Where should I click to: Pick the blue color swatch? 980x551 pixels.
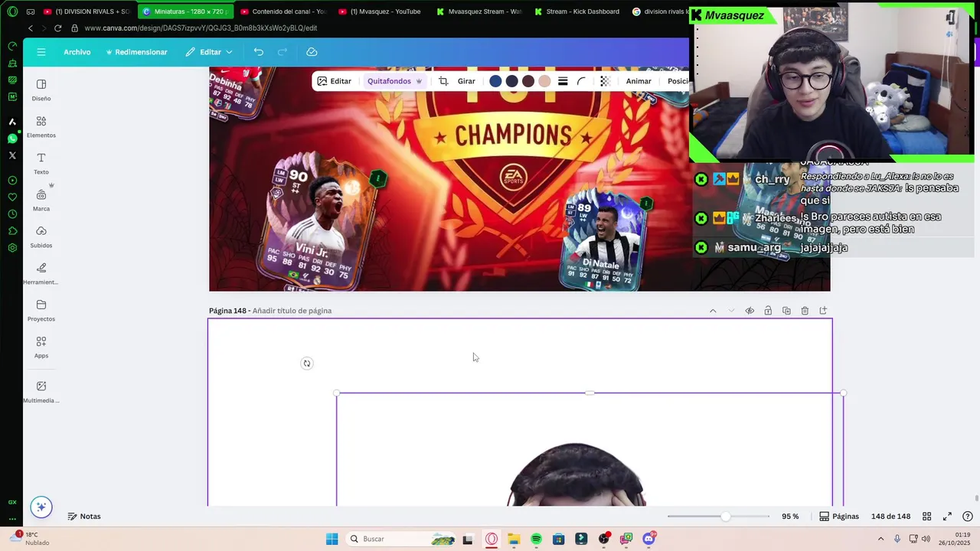pyautogui.click(x=495, y=81)
